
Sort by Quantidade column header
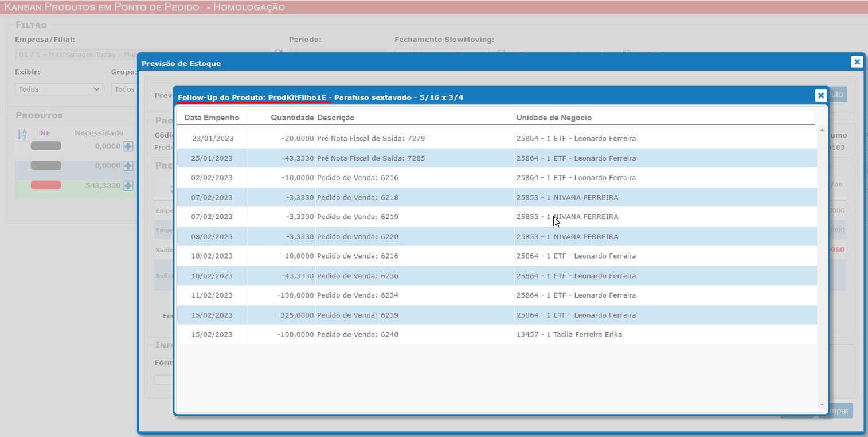coord(292,118)
